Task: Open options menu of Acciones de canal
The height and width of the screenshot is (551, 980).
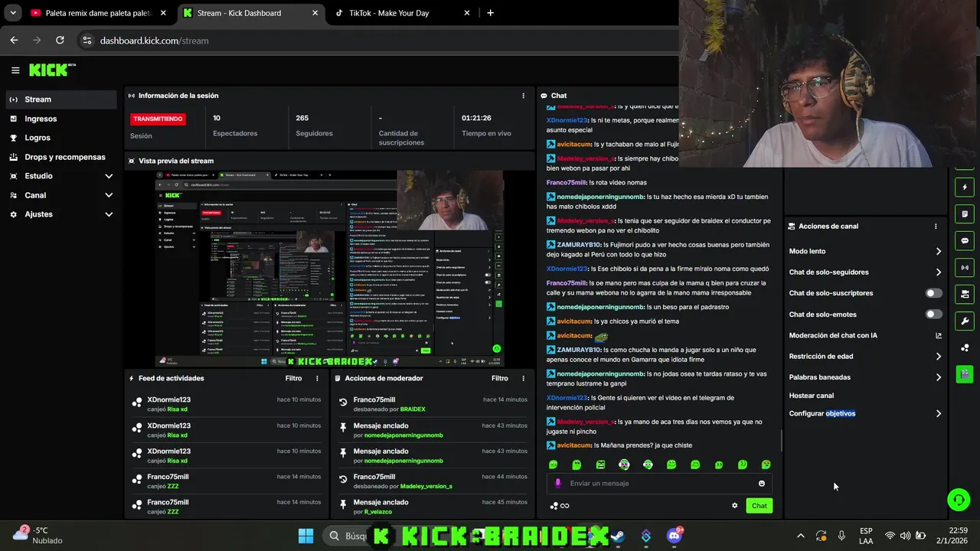Action: click(936, 227)
